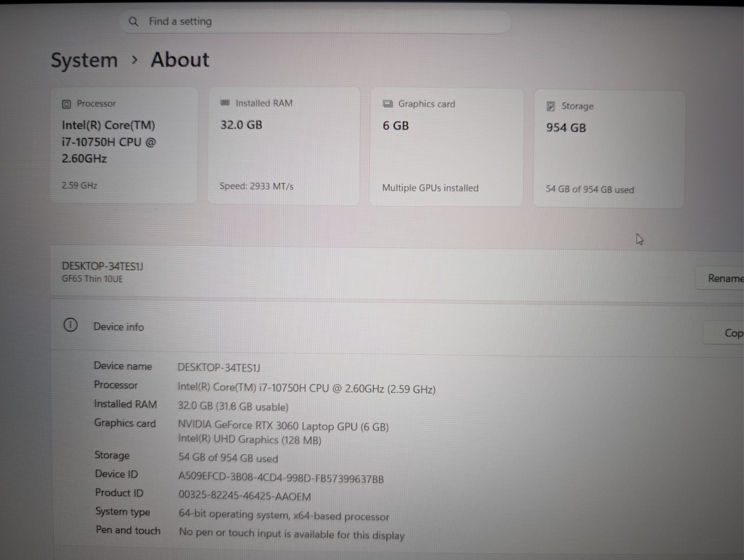The image size is (744, 560).
Task: Click the Device info circle icon
Action: (x=70, y=325)
